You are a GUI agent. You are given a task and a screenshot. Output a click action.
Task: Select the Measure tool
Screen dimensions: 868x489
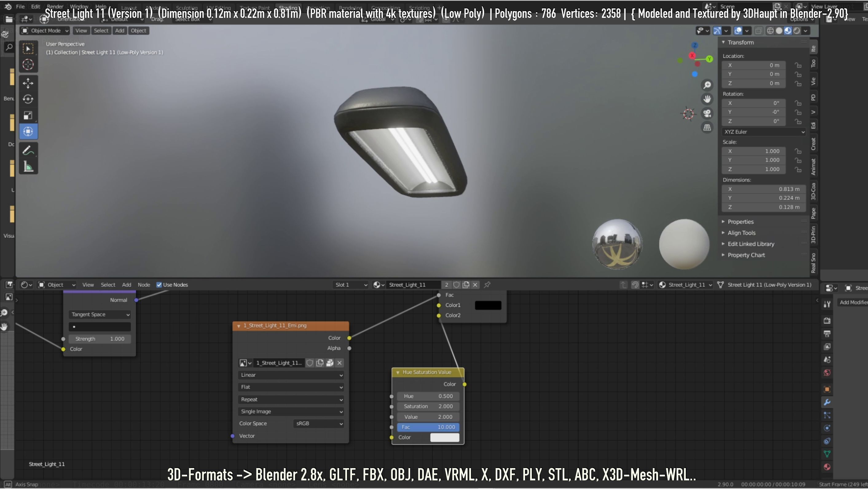point(28,167)
